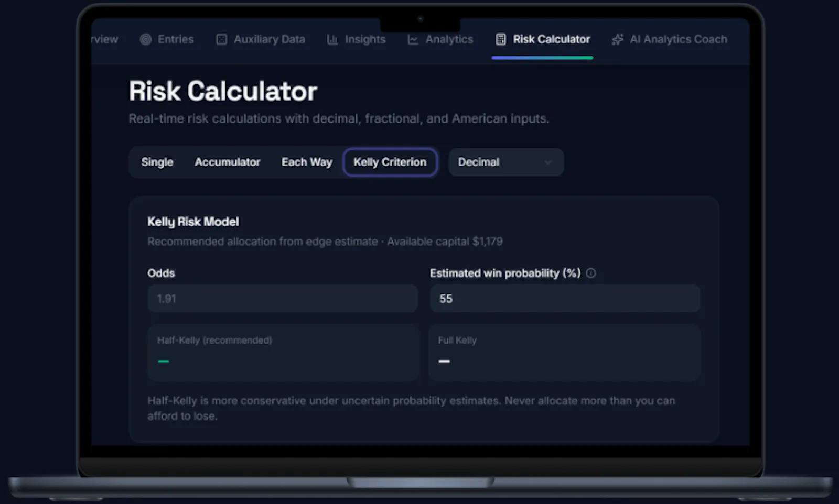
Task: Click the Estimated win probability field
Action: 565,299
